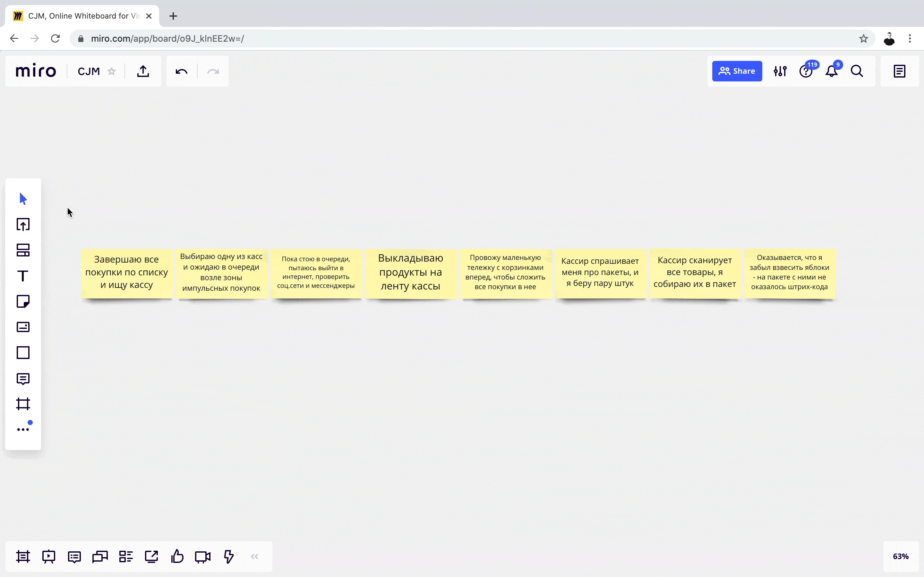This screenshot has width=924, height=577.
Task: Choose the Shape rectangle tool
Action: pos(23,353)
